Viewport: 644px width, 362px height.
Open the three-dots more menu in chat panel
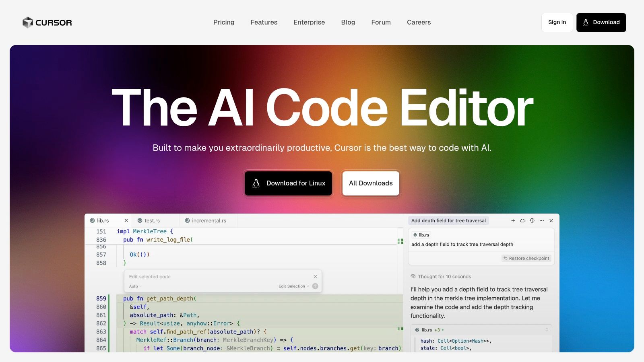point(542,220)
